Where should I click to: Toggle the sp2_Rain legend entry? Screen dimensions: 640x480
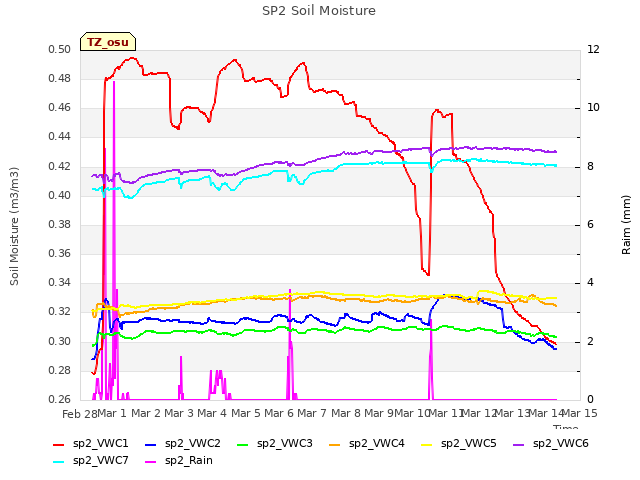tap(179, 461)
